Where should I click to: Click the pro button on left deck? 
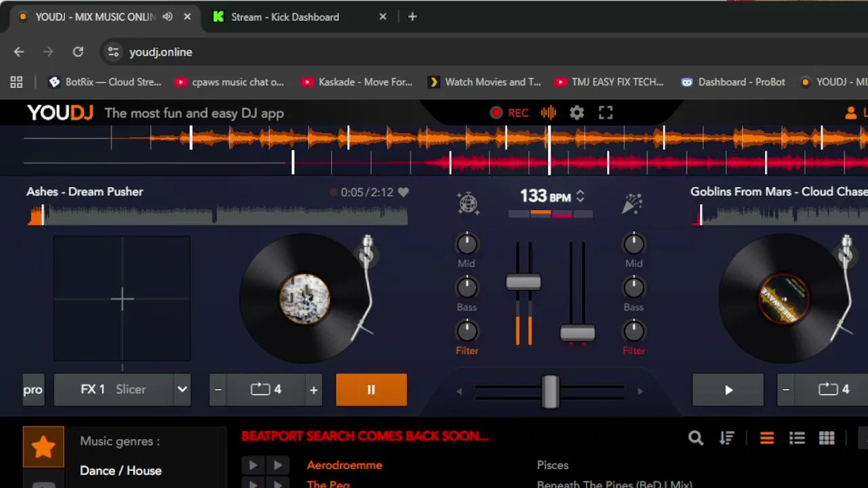pyautogui.click(x=33, y=390)
